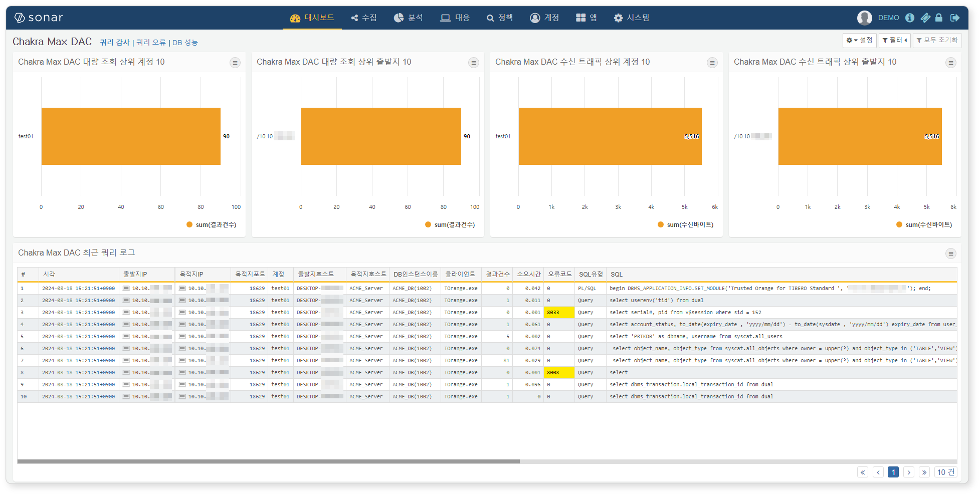Open menu icon of 대량 조회 상위 출발지 10 panel
The width and height of the screenshot is (980, 495).
[474, 63]
